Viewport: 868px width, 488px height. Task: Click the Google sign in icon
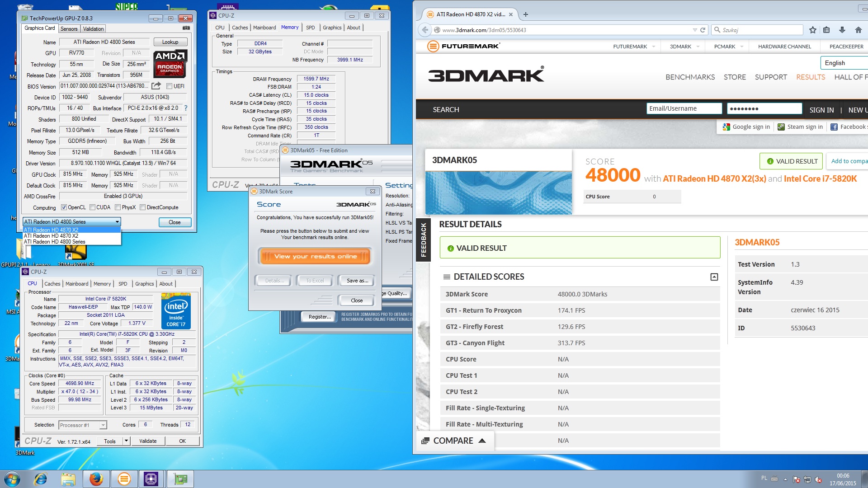coord(726,127)
